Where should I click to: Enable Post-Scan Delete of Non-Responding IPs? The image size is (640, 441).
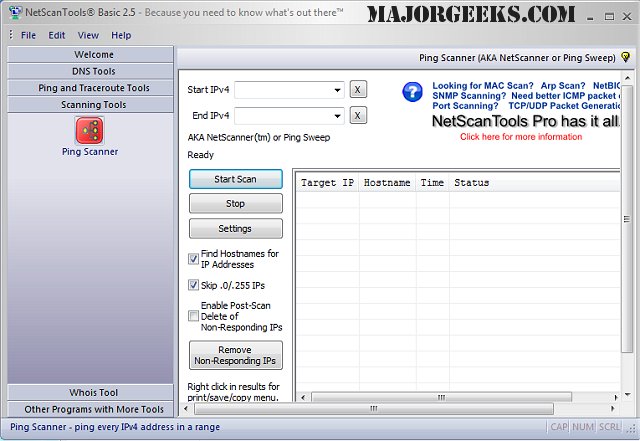(x=193, y=316)
